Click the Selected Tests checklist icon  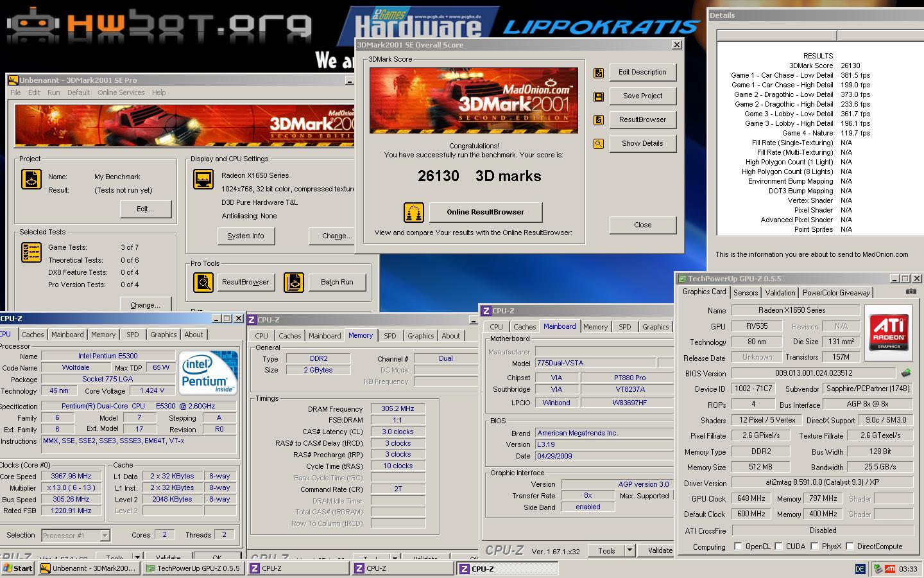pos(31,252)
